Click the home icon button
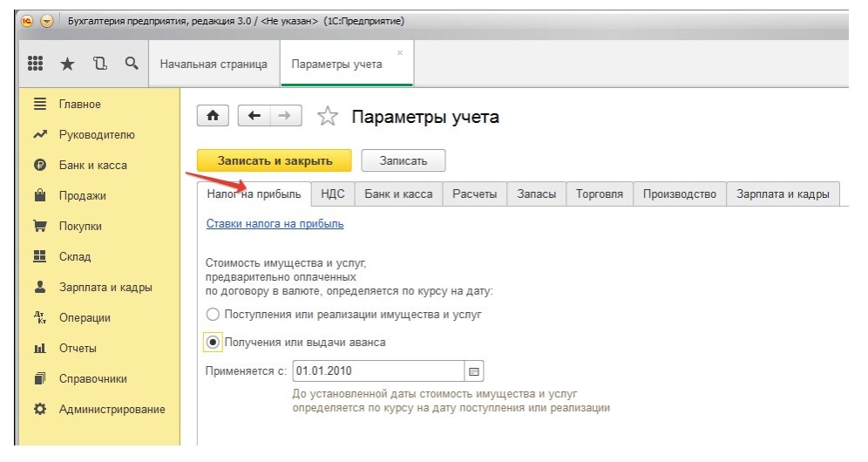 tap(212, 116)
